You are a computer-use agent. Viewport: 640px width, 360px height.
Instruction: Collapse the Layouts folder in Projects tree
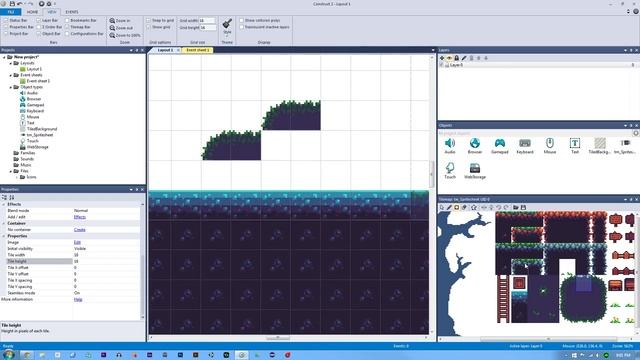[x=11, y=63]
